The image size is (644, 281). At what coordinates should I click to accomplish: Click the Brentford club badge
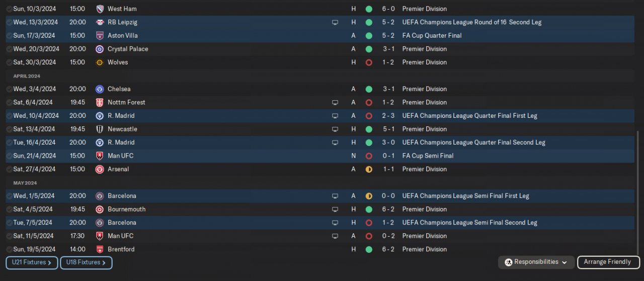point(100,249)
